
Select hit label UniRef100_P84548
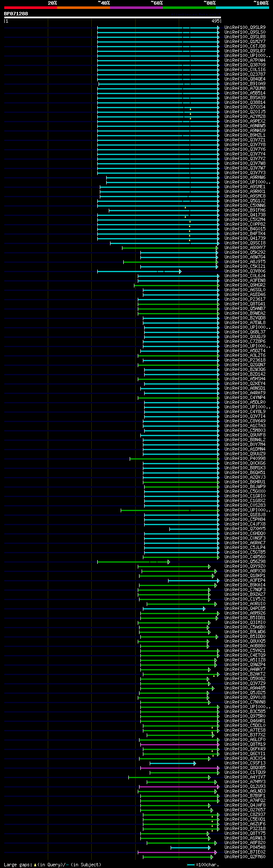click(x=245, y=848)
